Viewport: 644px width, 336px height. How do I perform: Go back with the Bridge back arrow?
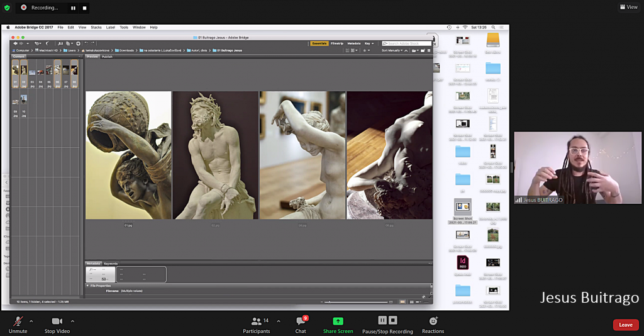point(15,43)
